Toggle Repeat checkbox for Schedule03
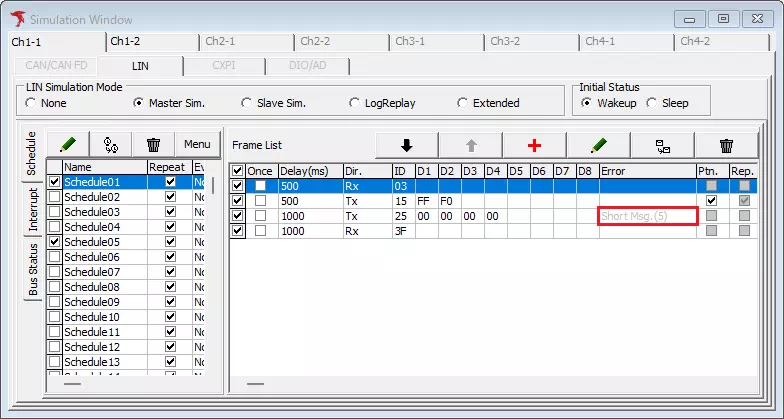The image size is (784, 419). tap(170, 212)
